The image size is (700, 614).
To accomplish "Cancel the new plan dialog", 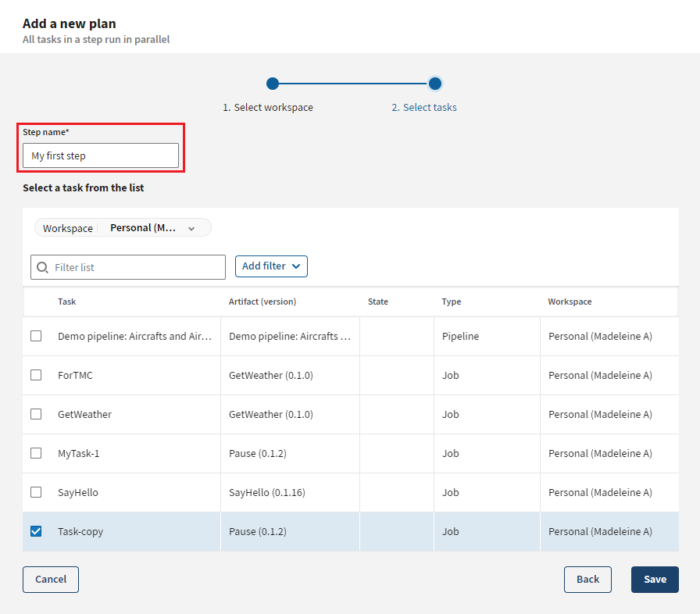I will click(51, 580).
